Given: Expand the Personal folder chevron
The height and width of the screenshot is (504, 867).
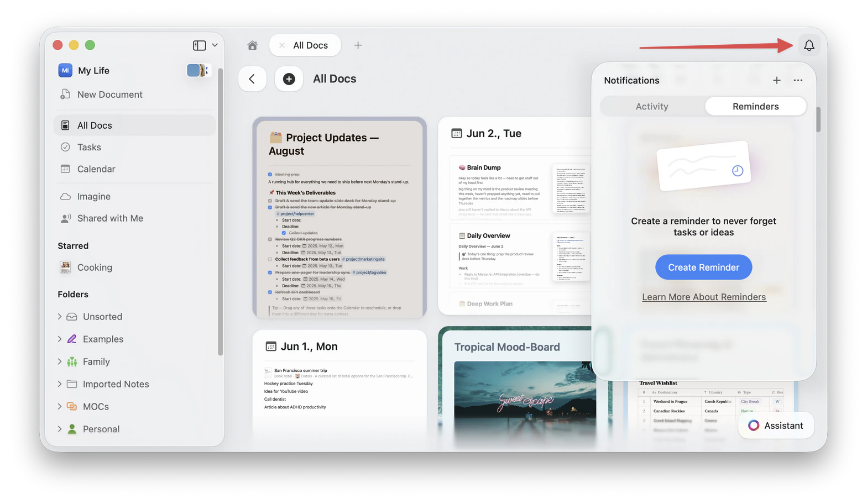Looking at the screenshot, I should click(x=60, y=429).
